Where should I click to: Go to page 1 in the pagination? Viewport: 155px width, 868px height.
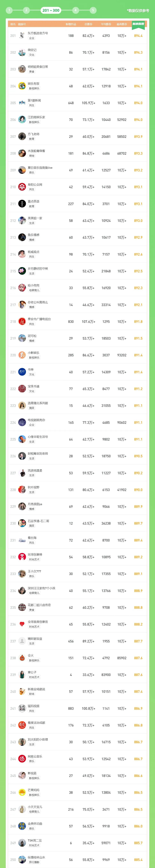click(x=9, y=10)
